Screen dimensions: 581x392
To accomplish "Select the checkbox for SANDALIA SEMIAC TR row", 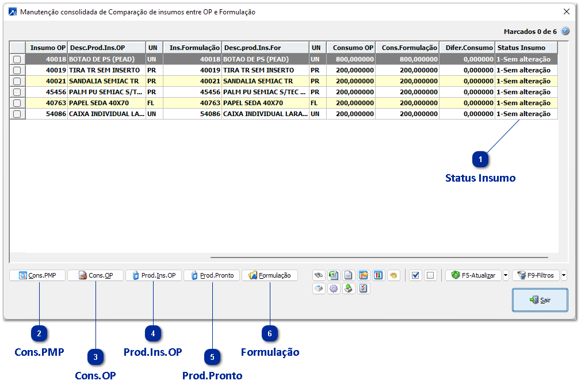I will (x=17, y=81).
